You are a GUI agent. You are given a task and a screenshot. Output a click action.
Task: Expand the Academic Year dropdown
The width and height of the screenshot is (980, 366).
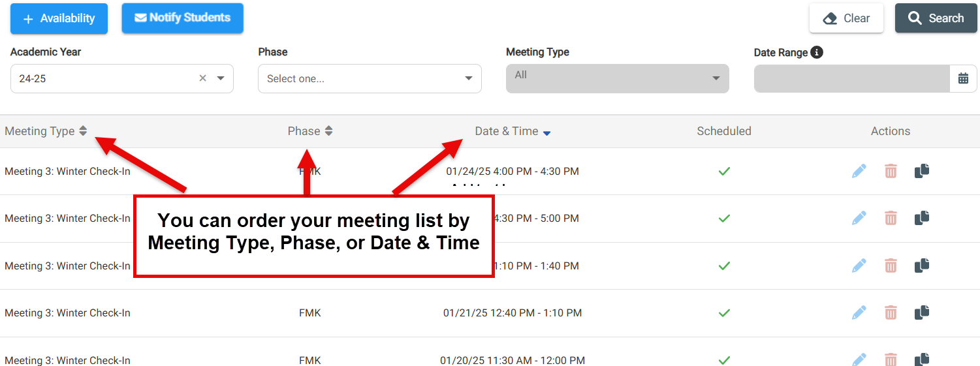click(221, 78)
